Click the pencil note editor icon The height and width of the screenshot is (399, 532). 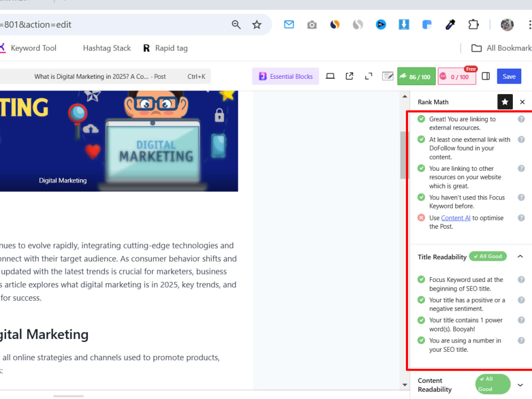[x=387, y=76]
